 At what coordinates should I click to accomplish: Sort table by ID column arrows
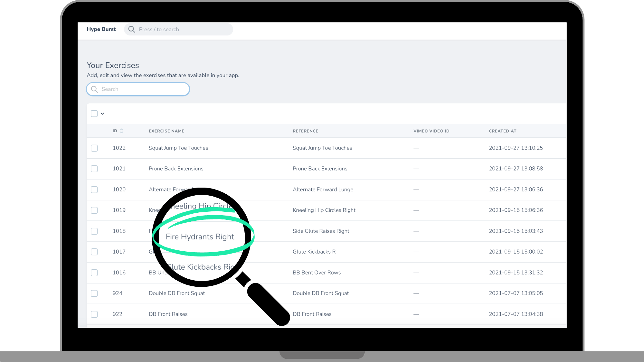121,131
